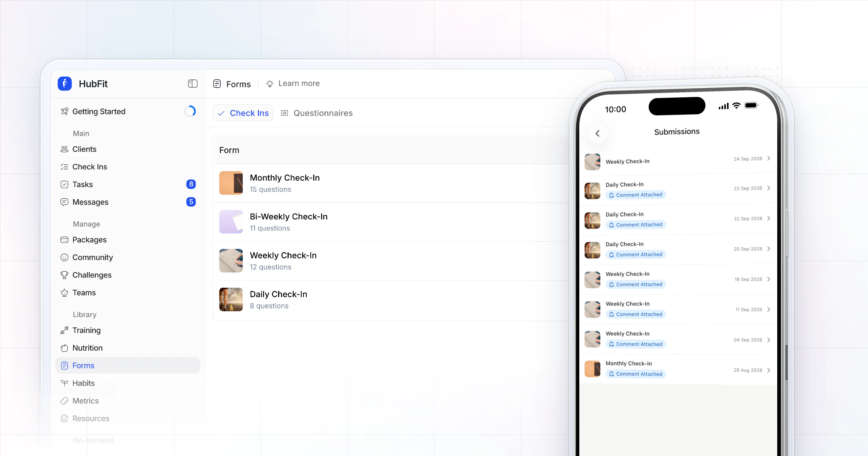Click the Tasks checkbox icon in the sidebar
The width and height of the screenshot is (868, 456).
(64, 185)
